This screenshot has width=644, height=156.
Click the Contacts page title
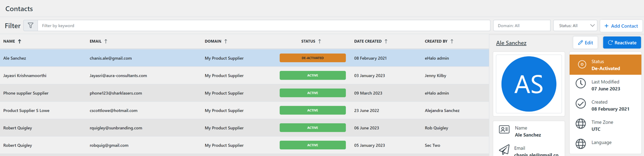[19, 9]
